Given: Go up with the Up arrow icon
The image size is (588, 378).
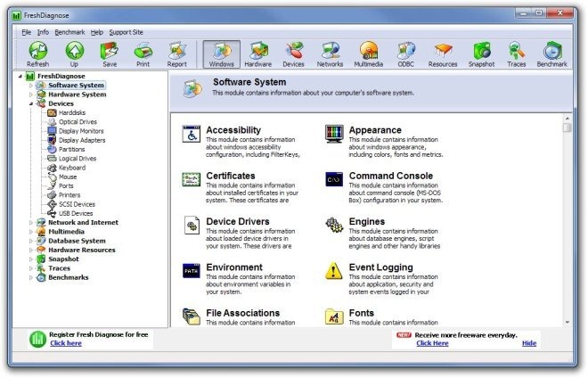Looking at the screenshot, I should pos(74,54).
